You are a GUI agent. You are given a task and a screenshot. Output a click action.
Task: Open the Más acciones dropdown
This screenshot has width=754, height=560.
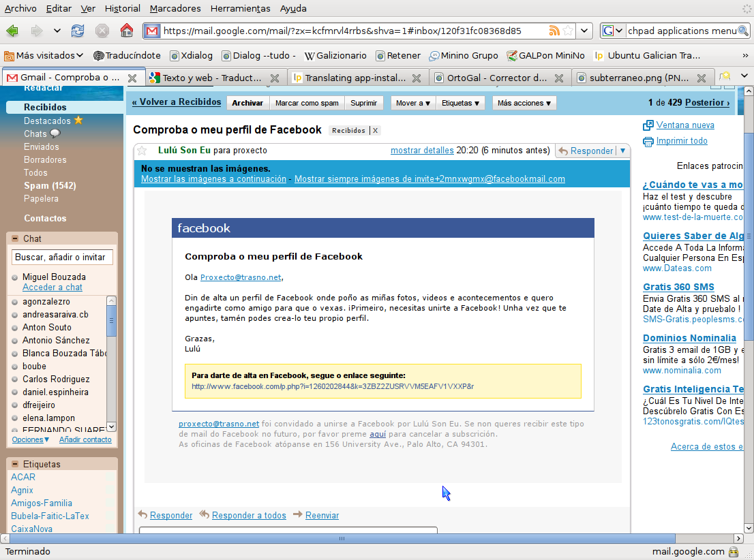(524, 103)
